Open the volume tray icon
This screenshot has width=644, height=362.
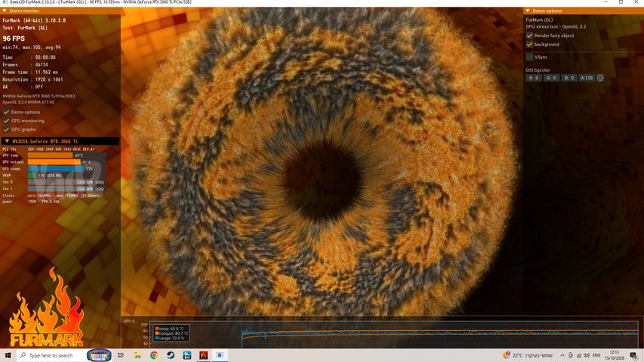tap(587, 355)
